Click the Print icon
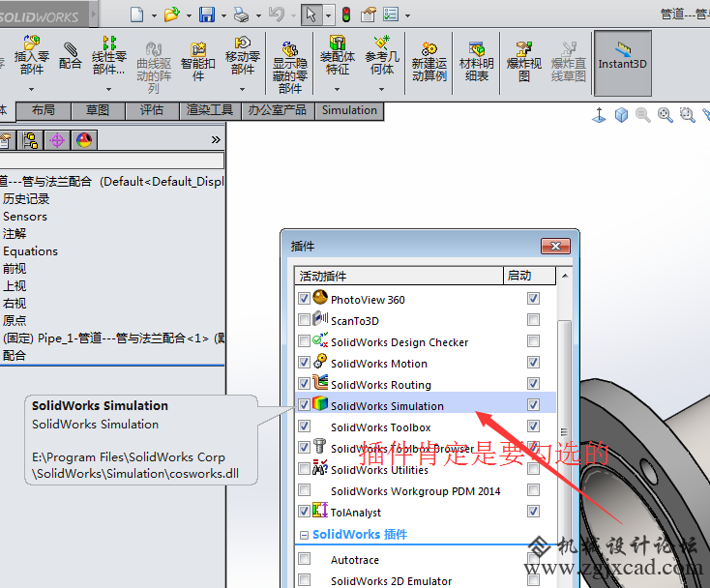The image size is (710, 588). tap(242, 15)
